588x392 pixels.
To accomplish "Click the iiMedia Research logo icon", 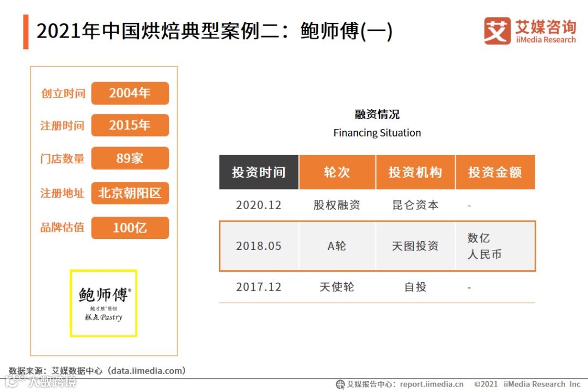I will click(497, 30).
